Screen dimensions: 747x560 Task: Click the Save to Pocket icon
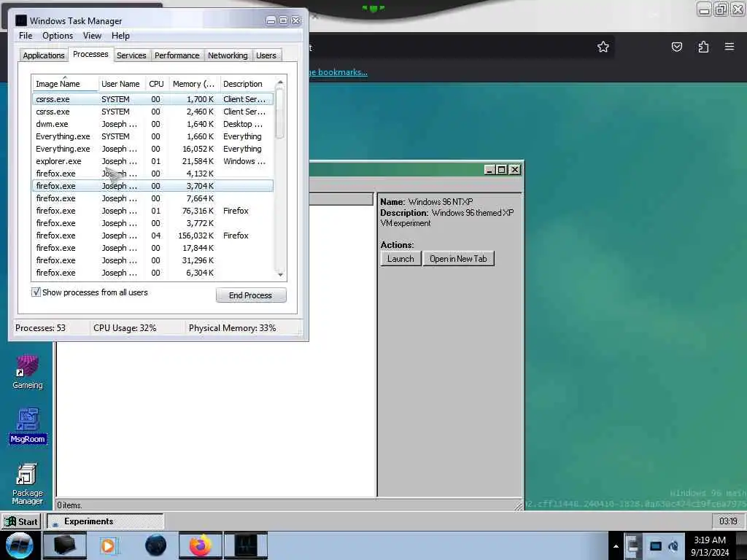click(x=676, y=47)
